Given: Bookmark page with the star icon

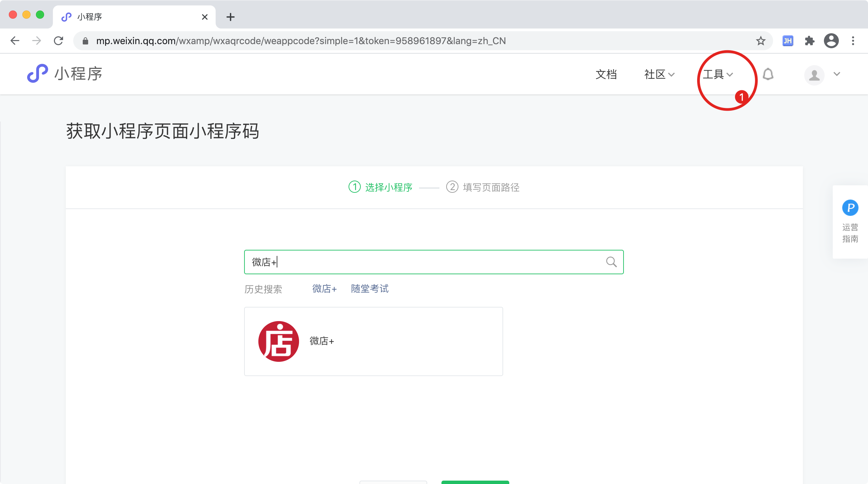Looking at the screenshot, I should [x=761, y=41].
